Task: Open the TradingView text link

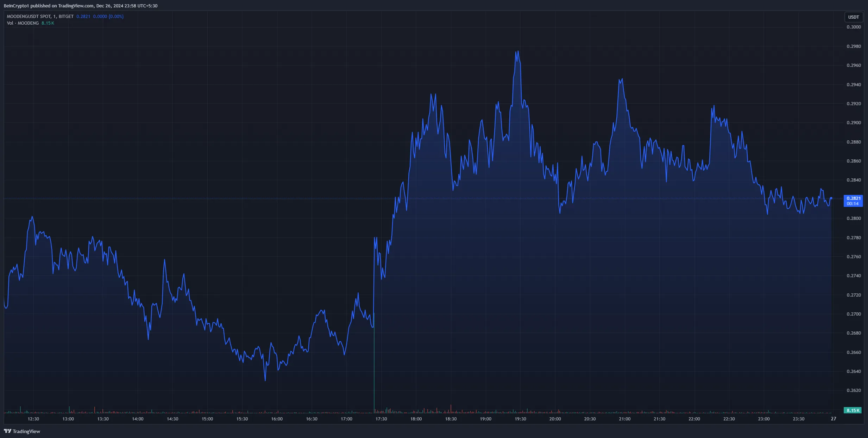Action: click(x=26, y=431)
